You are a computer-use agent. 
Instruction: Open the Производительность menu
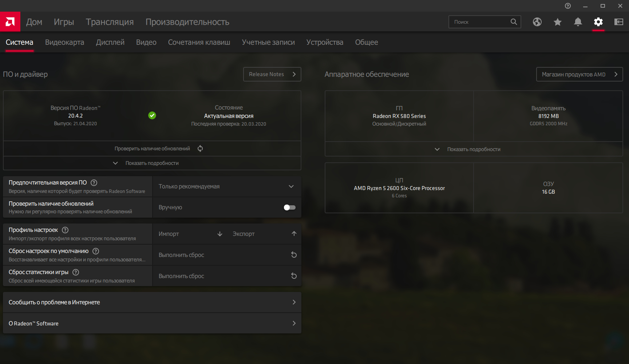187,22
